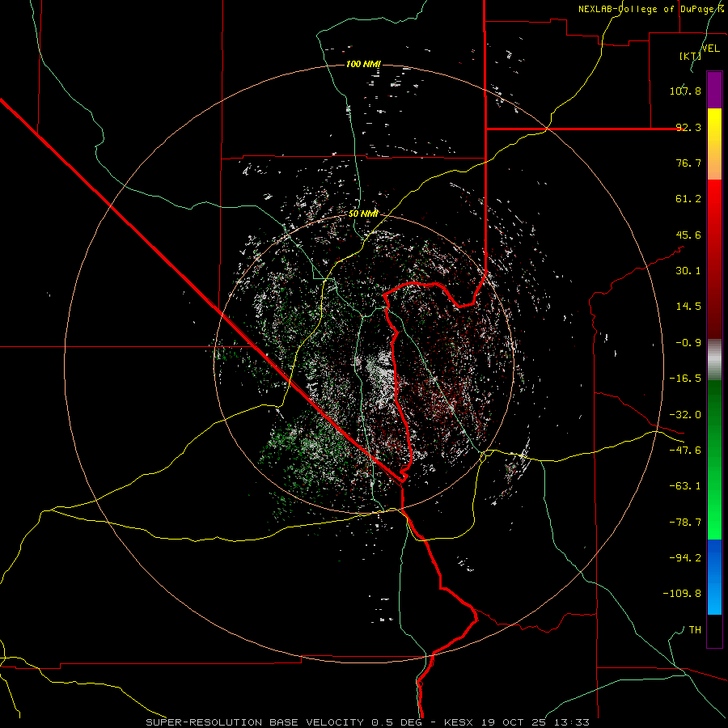728x728 pixels.
Task: Click the [KT] units label
Action: click(x=690, y=56)
